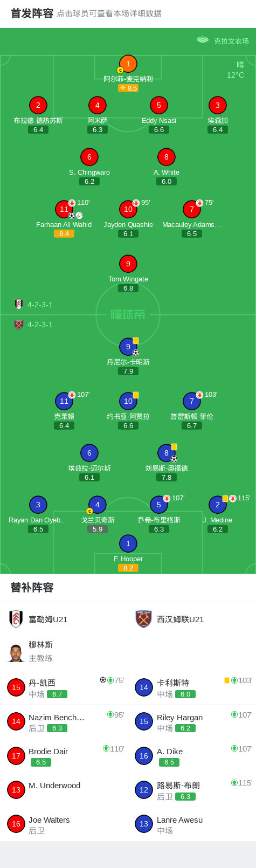Tap the 8.5 top rating badge
The image size is (256, 868).
click(x=128, y=88)
